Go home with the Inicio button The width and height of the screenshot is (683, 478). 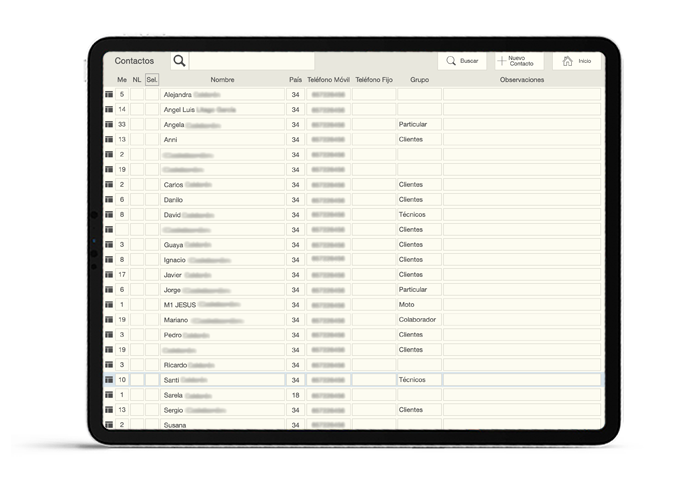click(577, 61)
